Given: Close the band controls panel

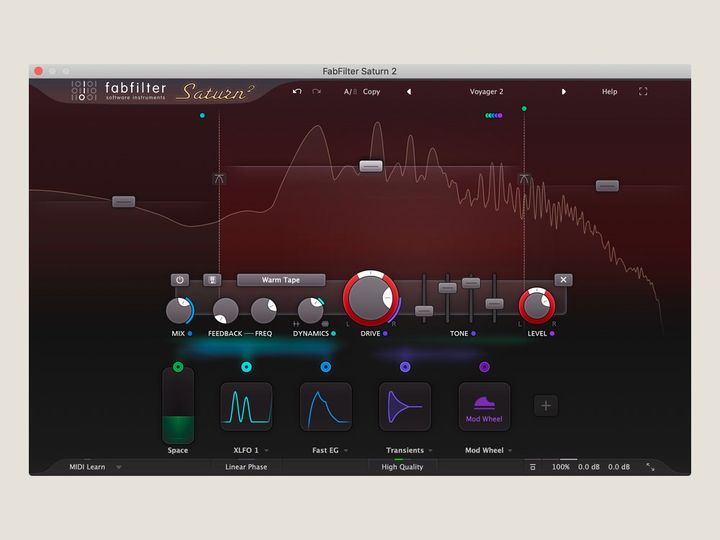Looking at the screenshot, I should pyautogui.click(x=563, y=280).
